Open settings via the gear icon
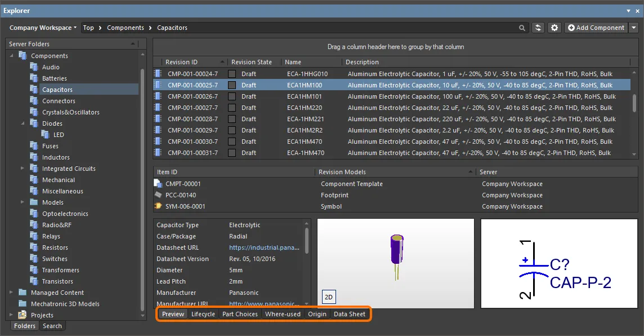 point(555,28)
